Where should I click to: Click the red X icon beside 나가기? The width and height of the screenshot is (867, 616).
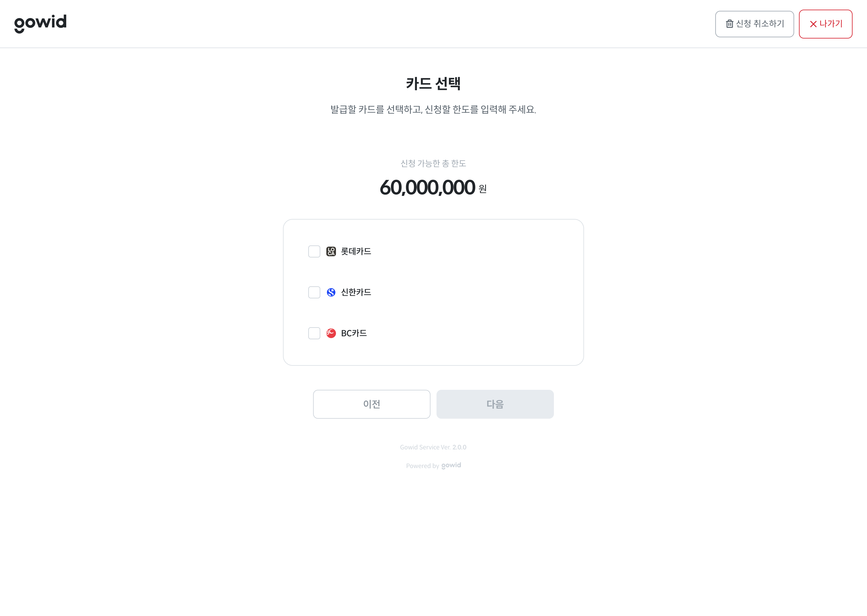click(813, 24)
